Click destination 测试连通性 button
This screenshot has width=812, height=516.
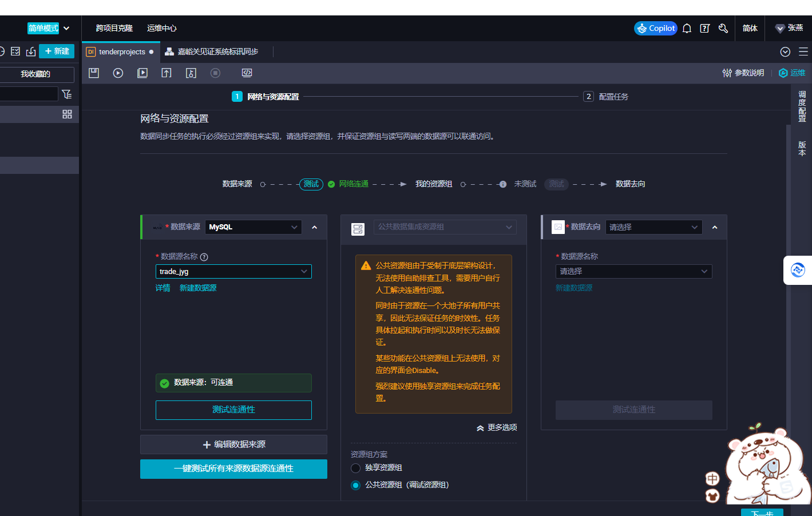pyautogui.click(x=634, y=410)
